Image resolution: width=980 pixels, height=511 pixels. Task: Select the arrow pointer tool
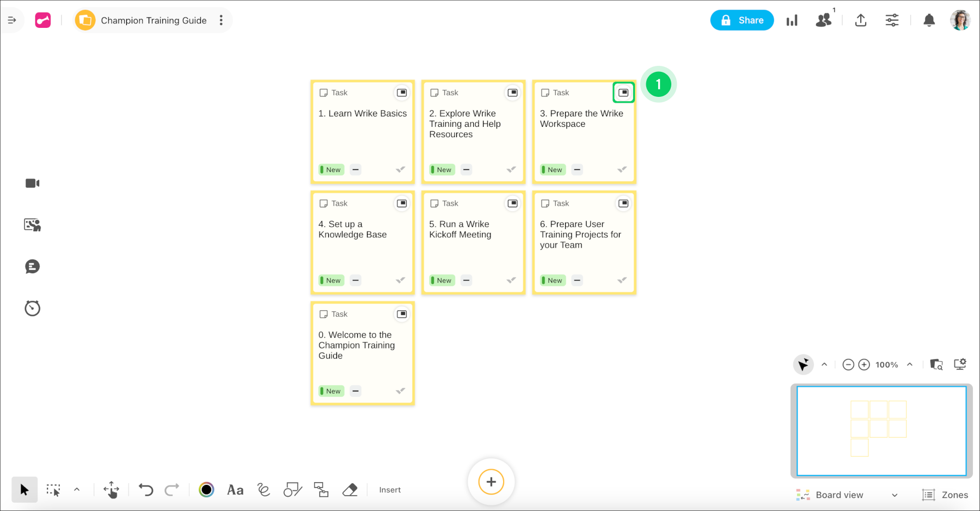click(24, 490)
